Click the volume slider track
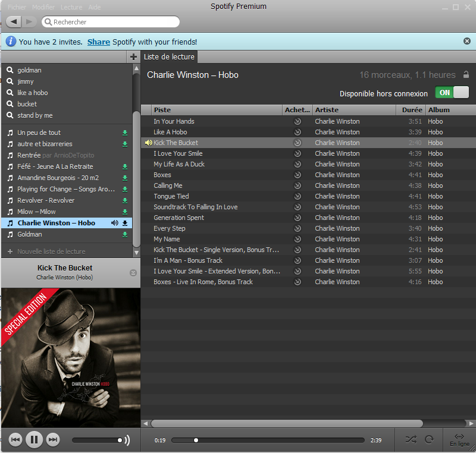Screen dimensions: 476x453 click(x=97, y=440)
